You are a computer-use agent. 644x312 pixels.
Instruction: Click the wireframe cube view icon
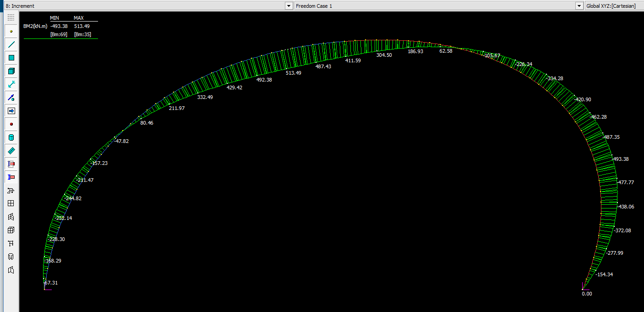coord(11,230)
